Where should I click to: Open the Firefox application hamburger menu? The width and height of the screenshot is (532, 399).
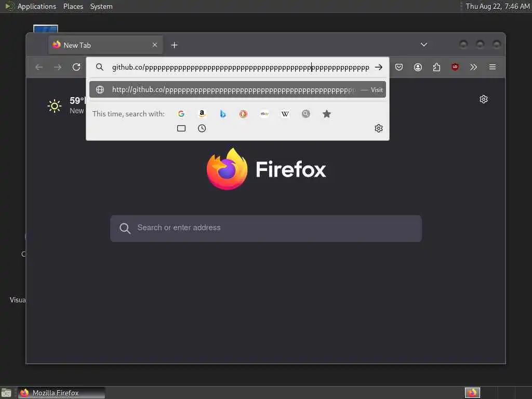[493, 67]
